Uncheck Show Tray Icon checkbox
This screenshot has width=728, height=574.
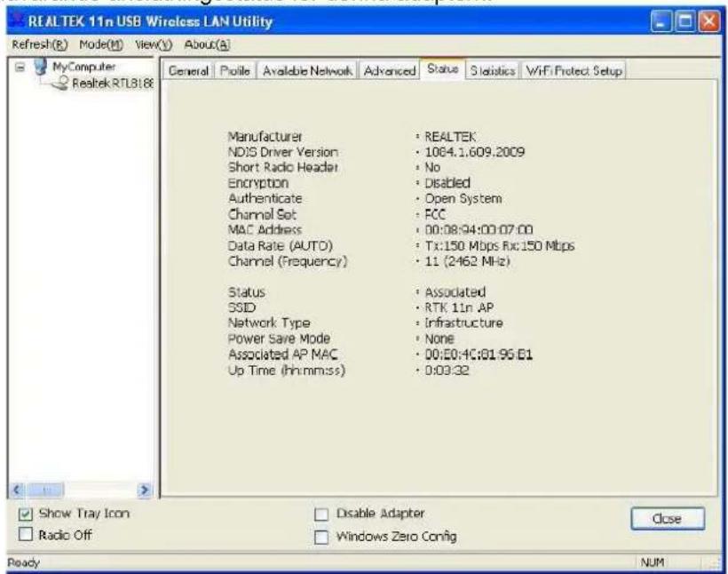pyautogui.click(x=26, y=514)
